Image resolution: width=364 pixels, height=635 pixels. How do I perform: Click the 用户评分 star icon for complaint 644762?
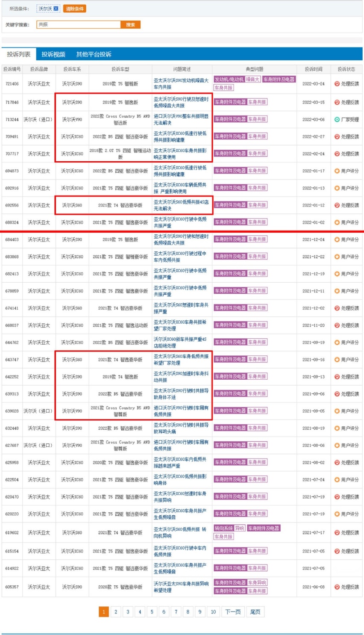pos(337,343)
